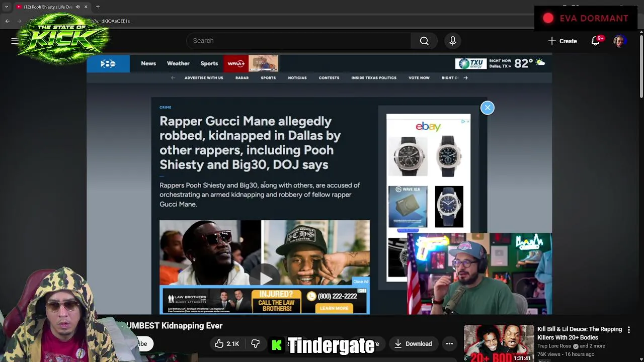This screenshot has width=644, height=362.
Task: Click the TXU Energy sponsor logo
Action: tap(471, 64)
